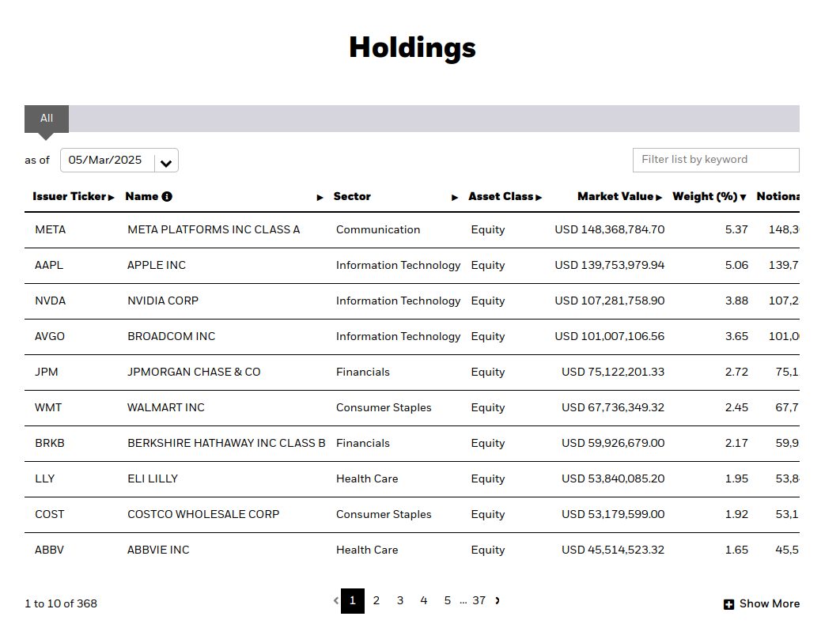Image resolution: width=840 pixels, height=624 pixels.
Task: Click page 3 in pagination
Action: pyautogui.click(x=400, y=601)
